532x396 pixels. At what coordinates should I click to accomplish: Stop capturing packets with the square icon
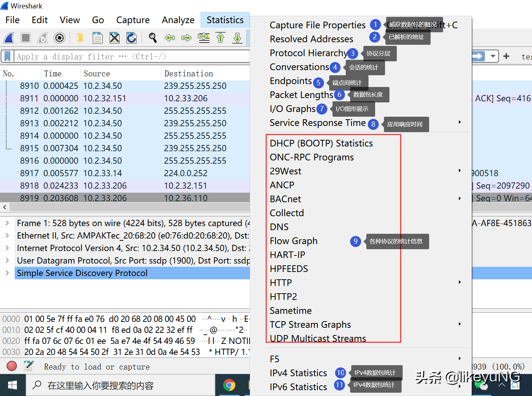pyautogui.click(x=26, y=37)
